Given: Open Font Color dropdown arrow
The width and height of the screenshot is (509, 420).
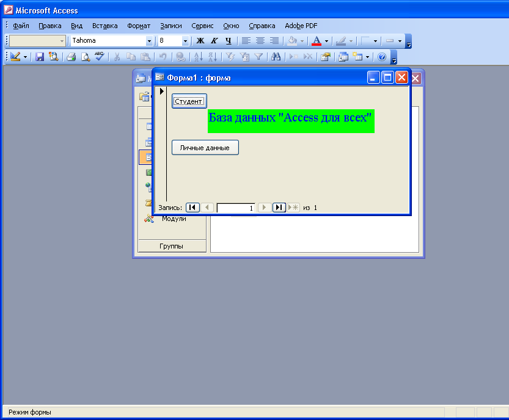Looking at the screenshot, I should pyautogui.click(x=326, y=41).
